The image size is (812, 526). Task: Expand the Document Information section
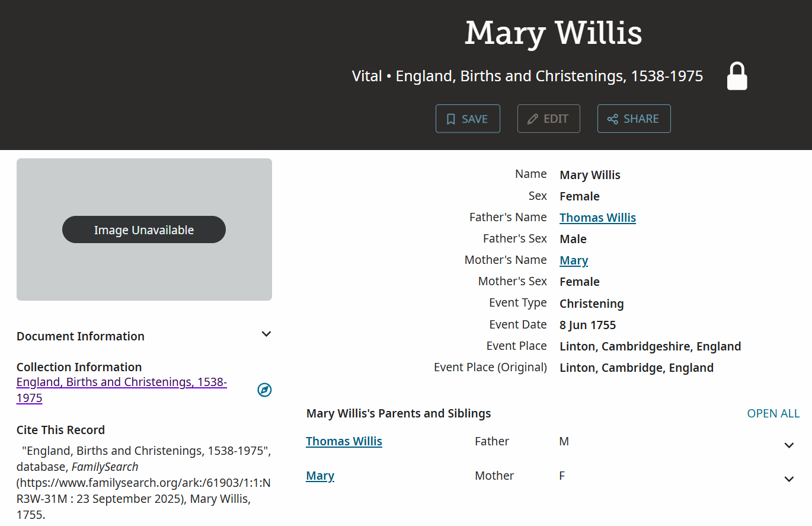[266, 334]
